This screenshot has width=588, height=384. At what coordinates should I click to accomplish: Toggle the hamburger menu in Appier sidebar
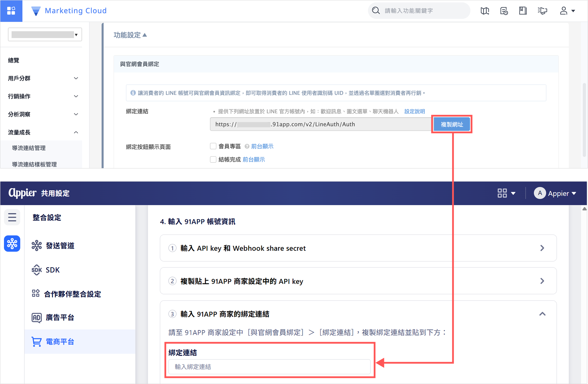point(12,217)
